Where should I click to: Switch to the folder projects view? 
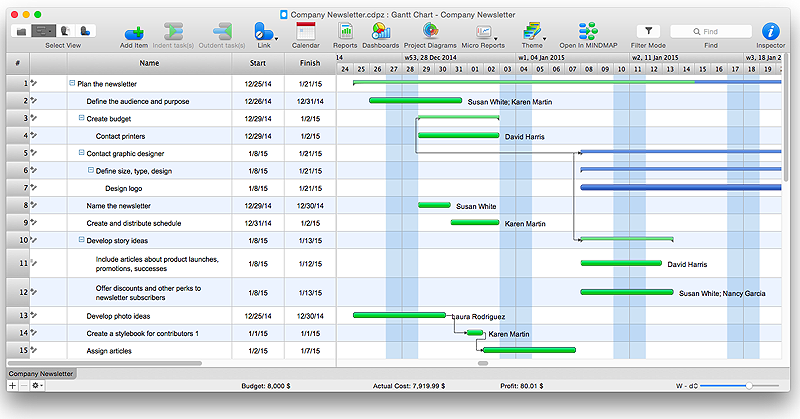point(21,31)
